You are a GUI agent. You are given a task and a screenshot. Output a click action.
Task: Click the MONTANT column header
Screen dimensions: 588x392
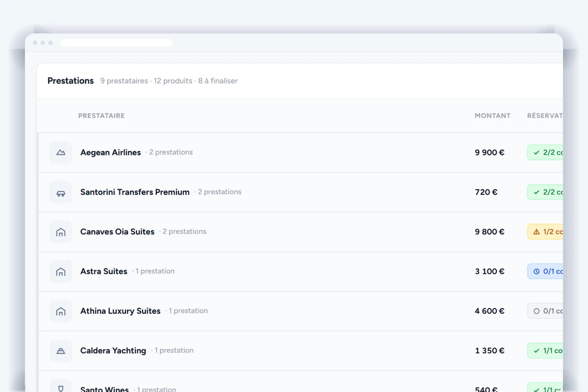(492, 116)
